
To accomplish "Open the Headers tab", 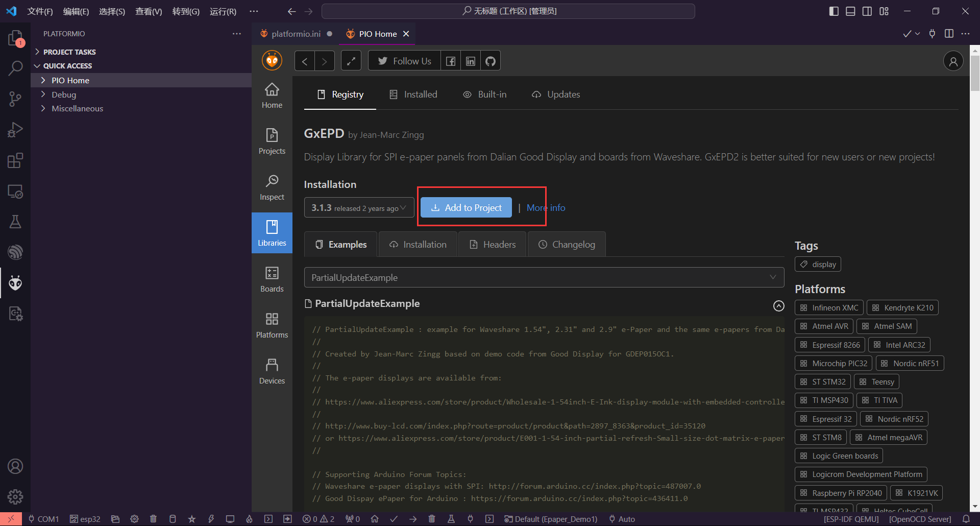I will (x=493, y=245).
